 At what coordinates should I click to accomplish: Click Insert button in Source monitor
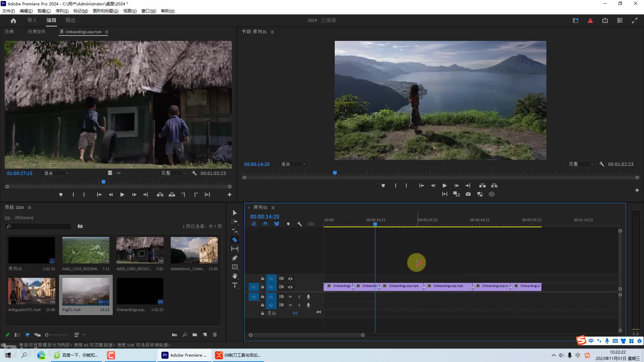[x=160, y=194]
